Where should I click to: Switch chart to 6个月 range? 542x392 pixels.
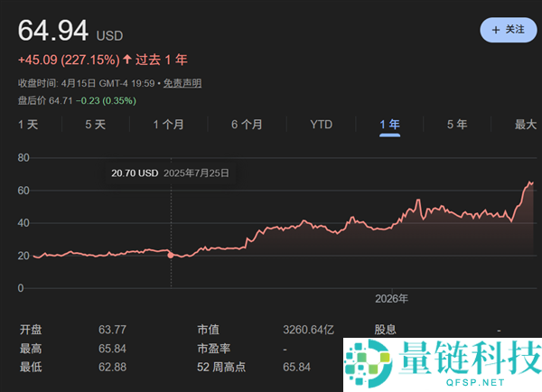click(247, 124)
